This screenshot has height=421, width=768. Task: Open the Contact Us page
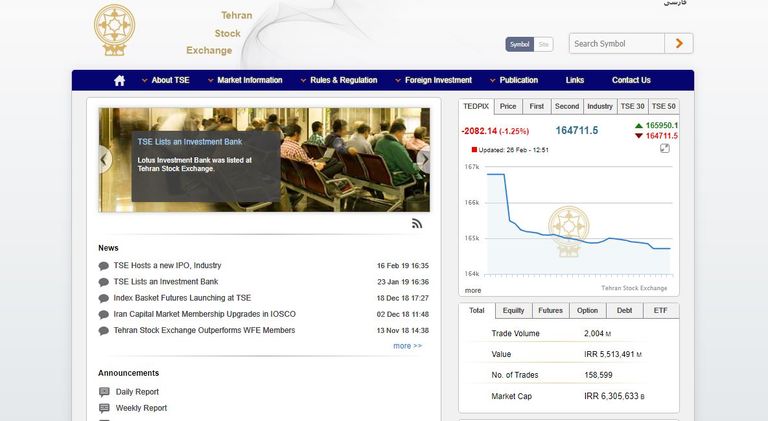click(631, 80)
